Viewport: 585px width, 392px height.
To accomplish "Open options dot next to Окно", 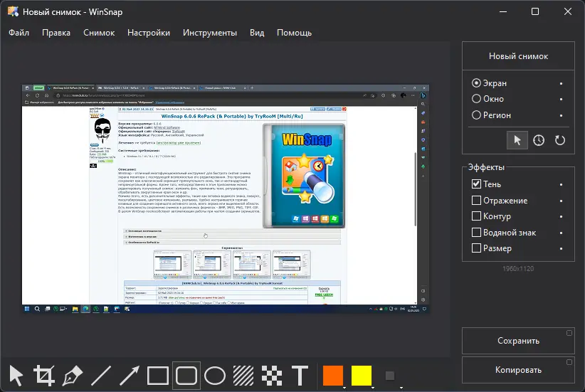I will point(561,99).
